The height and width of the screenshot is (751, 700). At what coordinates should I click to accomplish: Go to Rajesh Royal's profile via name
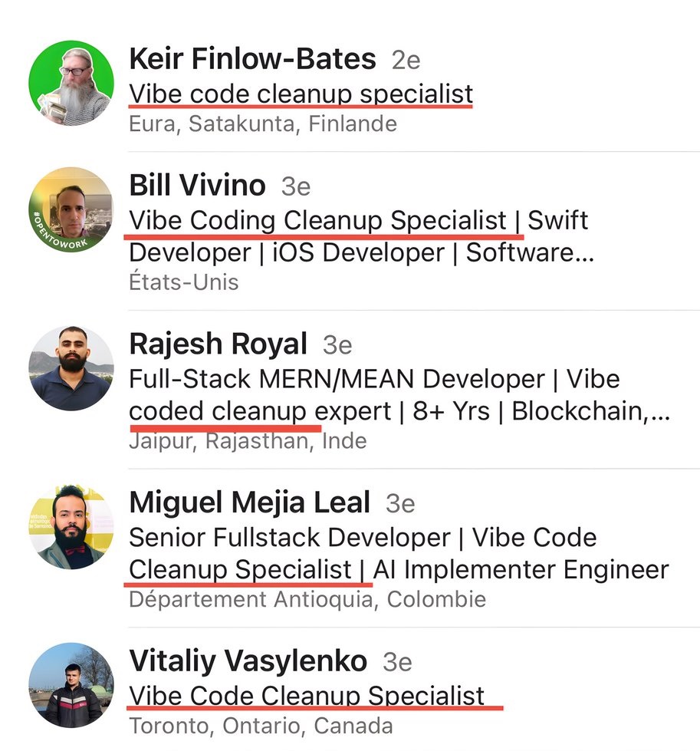click(x=218, y=344)
